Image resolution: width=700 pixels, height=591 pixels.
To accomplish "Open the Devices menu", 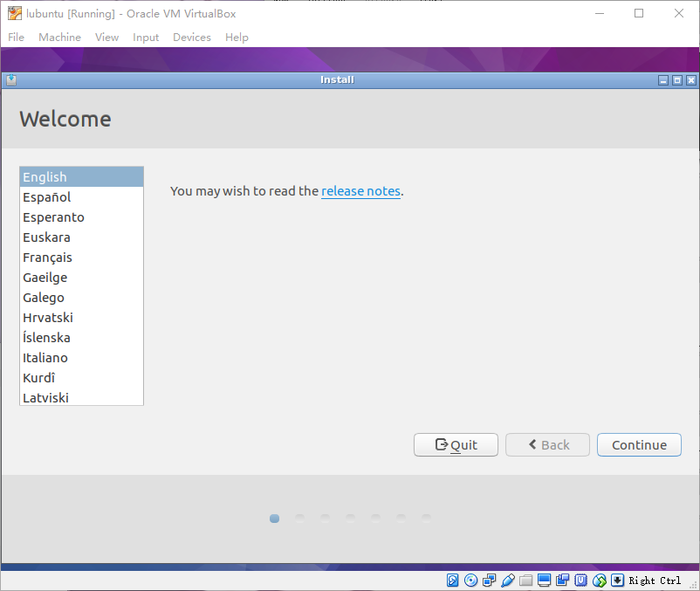I will pyautogui.click(x=191, y=38).
